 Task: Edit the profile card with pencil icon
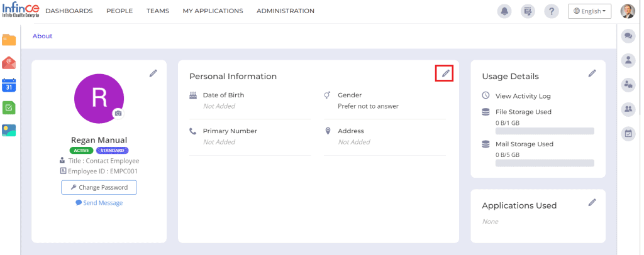click(153, 73)
